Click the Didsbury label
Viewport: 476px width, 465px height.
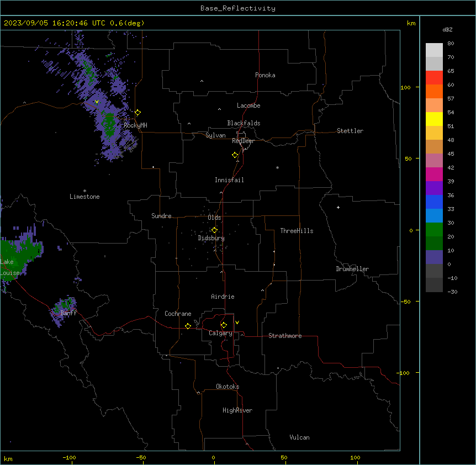[211, 238]
